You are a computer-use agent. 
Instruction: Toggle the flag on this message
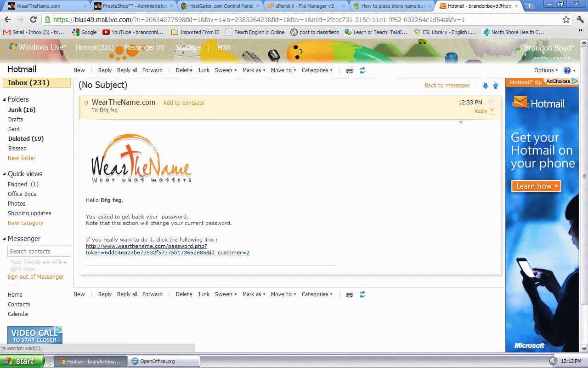point(491,103)
